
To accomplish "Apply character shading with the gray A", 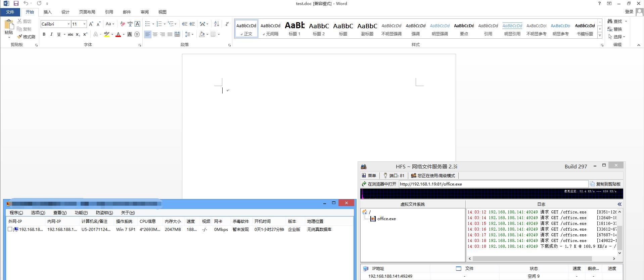I will pos(130,34).
